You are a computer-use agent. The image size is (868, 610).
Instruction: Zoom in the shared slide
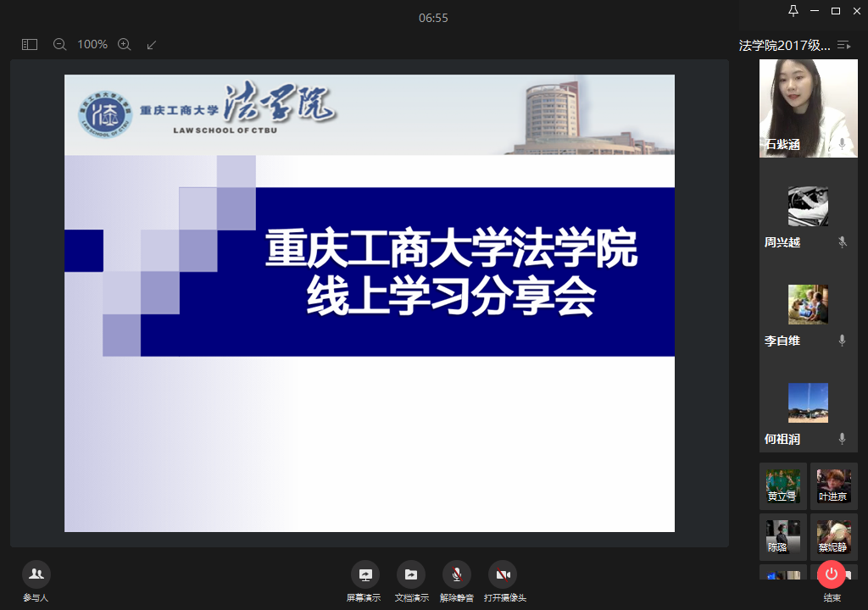point(124,44)
